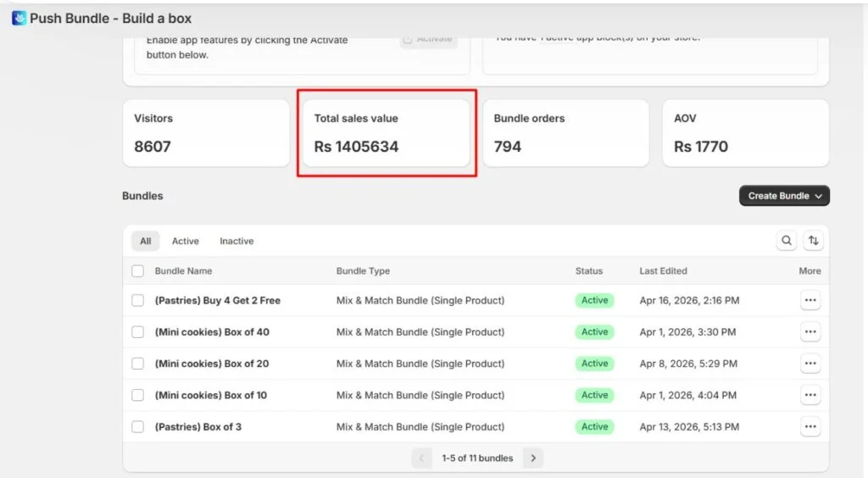Click the date Apr 1, 2026, 4:04 PM

(688, 395)
